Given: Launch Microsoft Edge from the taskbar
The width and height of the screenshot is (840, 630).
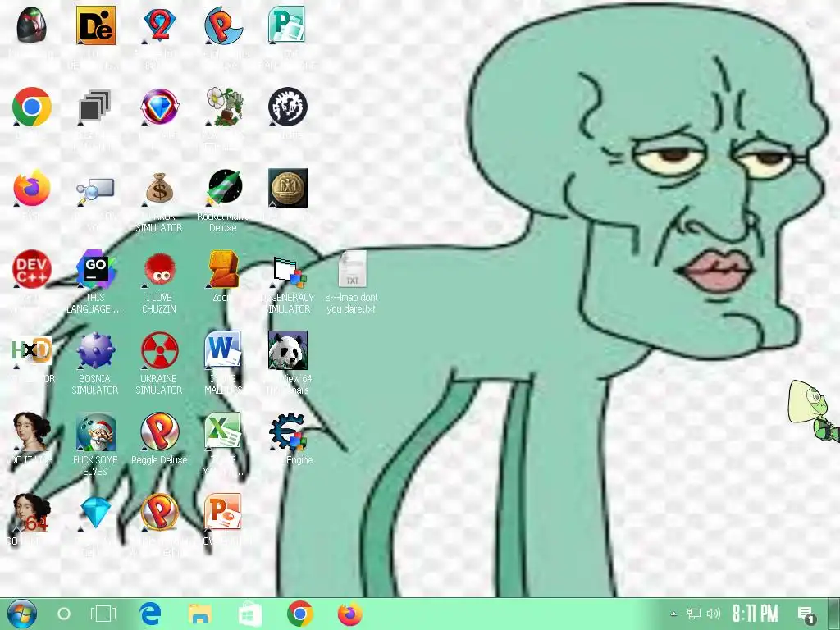Looking at the screenshot, I should click(151, 614).
